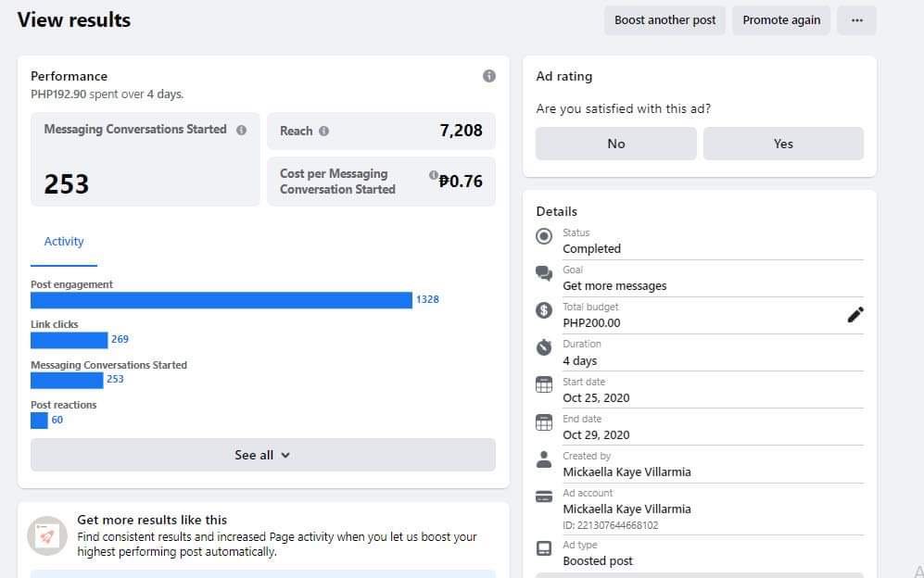924x578 pixels.
Task: Open the three-dots more options menu
Action: point(856,20)
